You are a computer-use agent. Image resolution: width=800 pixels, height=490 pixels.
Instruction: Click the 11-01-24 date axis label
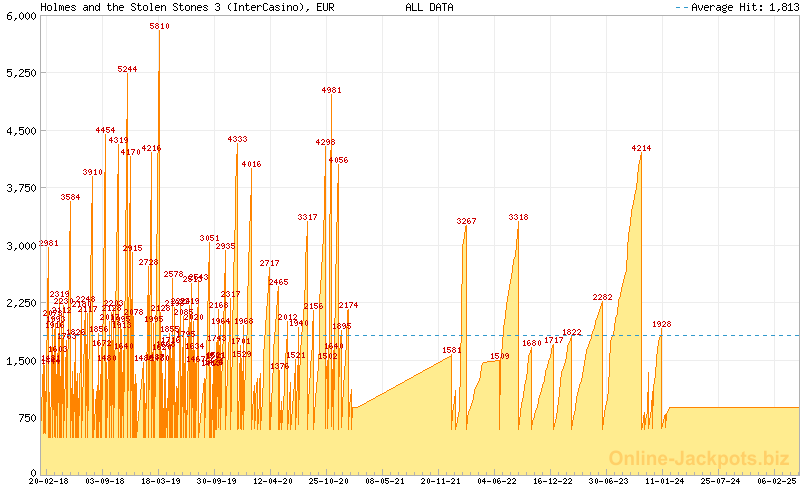coord(662,481)
